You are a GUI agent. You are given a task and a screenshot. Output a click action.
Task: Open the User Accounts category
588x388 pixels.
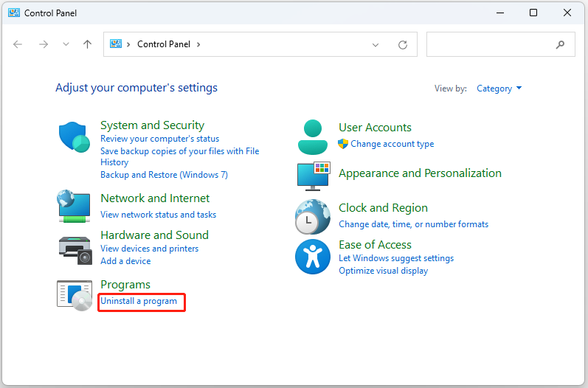(x=375, y=128)
